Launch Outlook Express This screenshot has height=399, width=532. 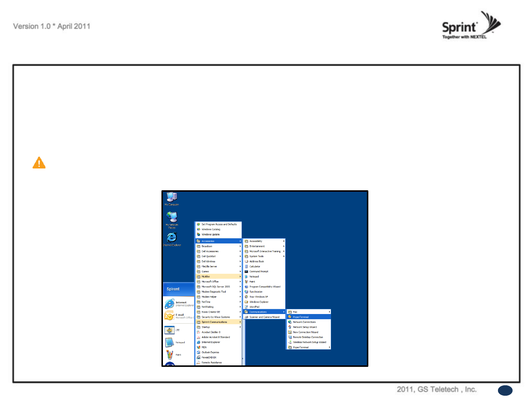click(219, 352)
